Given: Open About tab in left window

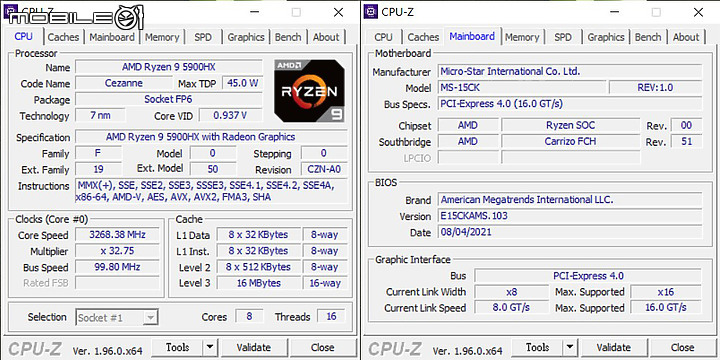Looking at the screenshot, I should (326, 37).
